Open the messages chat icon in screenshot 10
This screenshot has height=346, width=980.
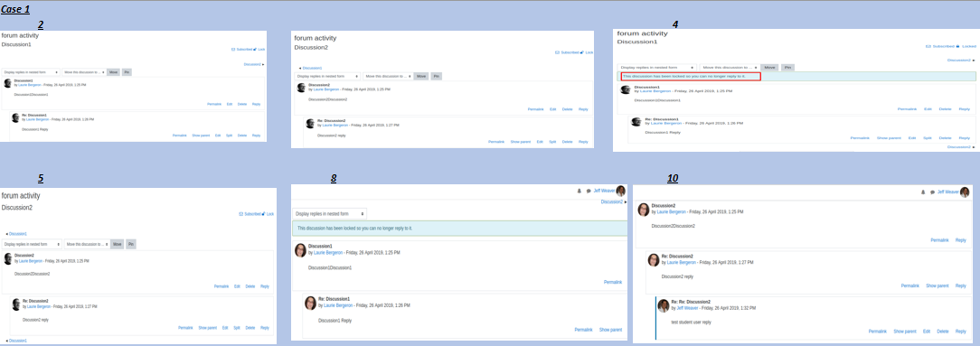click(932, 192)
